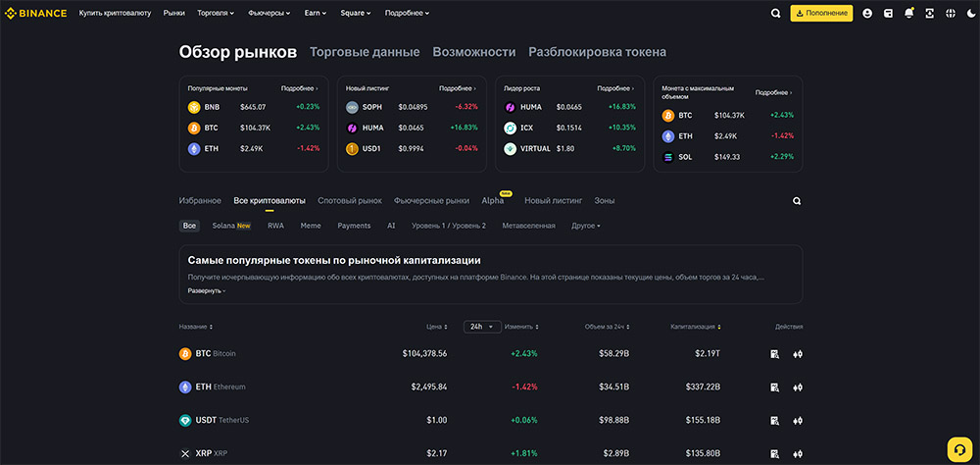Click USD1 coin icon
The width and height of the screenshot is (980, 465).
[x=352, y=149]
